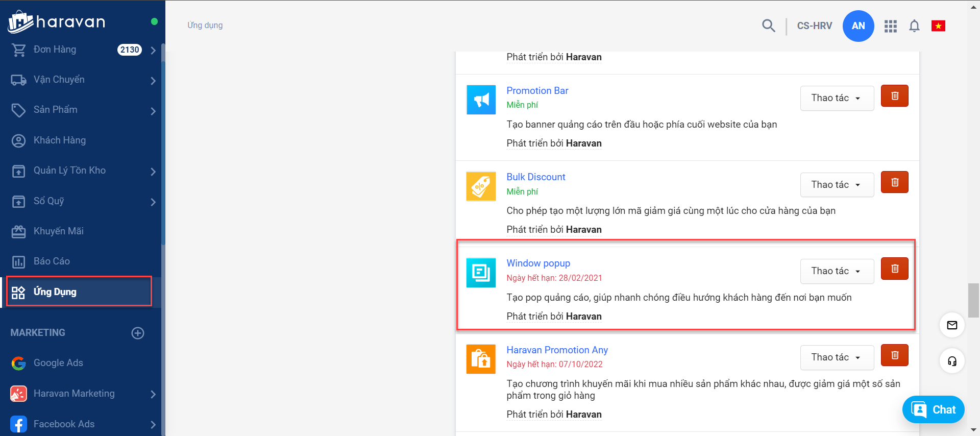The height and width of the screenshot is (436, 980).
Task: Open the Bulk Discount app link
Action: pos(535,177)
